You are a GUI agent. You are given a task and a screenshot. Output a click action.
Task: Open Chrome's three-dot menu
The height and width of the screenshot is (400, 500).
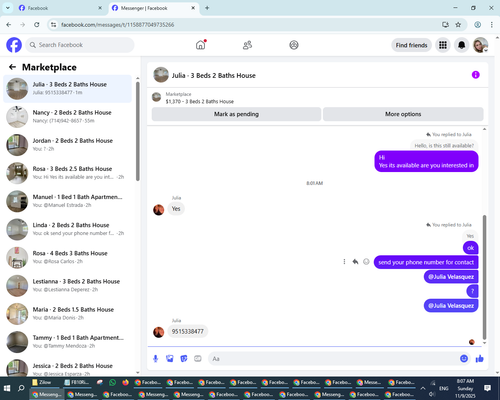(x=492, y=25)
